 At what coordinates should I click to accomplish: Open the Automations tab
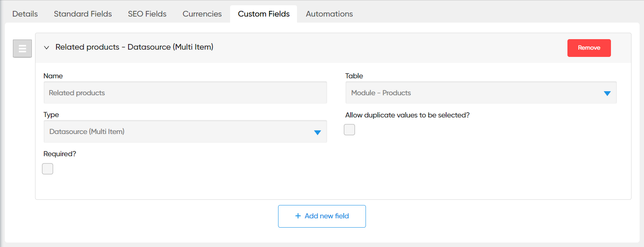point(329,14)
